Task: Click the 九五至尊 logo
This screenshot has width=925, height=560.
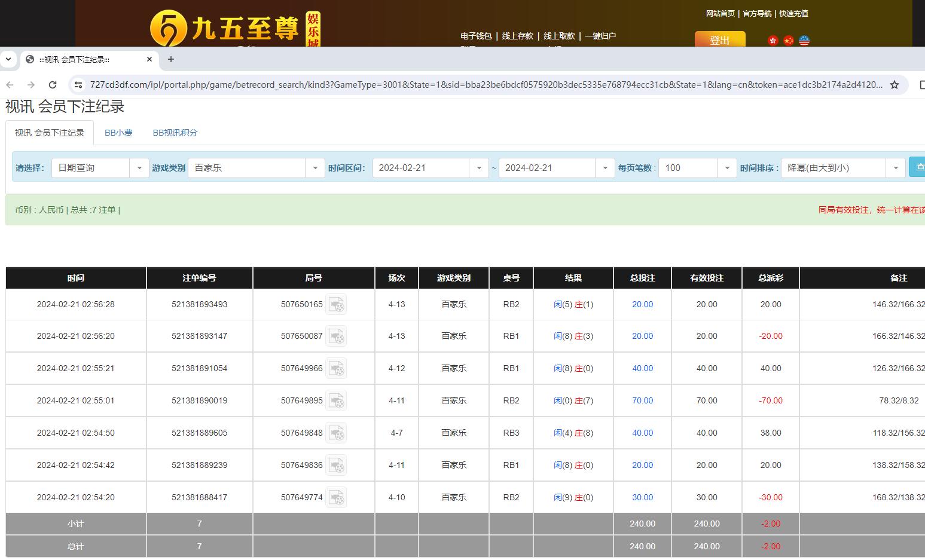Action: pos(234,28)
